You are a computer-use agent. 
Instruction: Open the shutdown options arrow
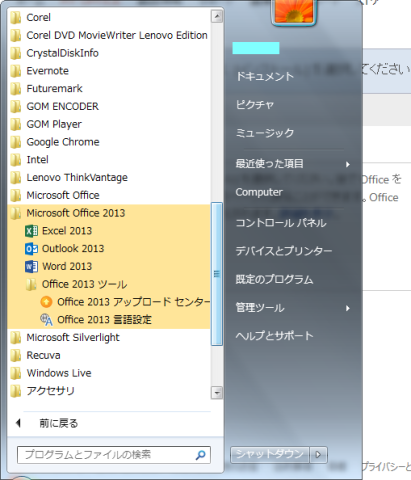[318, 454]
